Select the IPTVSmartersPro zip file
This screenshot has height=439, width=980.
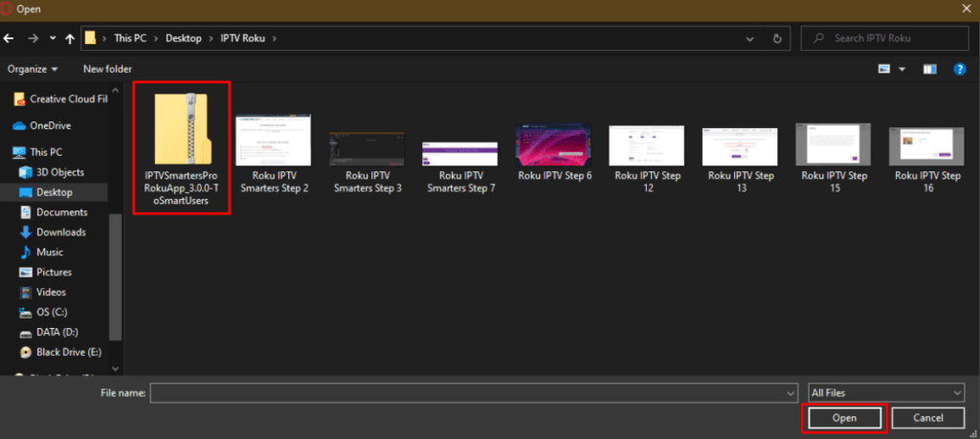(182, 148)
